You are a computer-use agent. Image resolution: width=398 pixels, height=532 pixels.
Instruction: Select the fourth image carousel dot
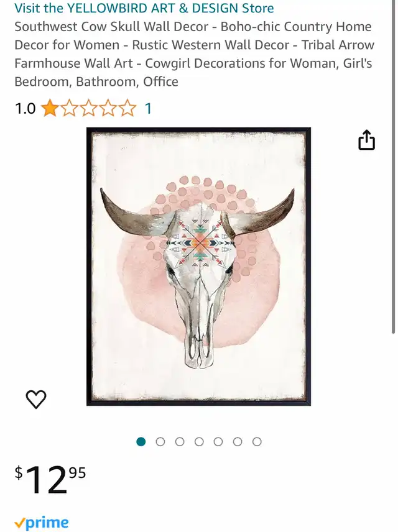[199, 441]
